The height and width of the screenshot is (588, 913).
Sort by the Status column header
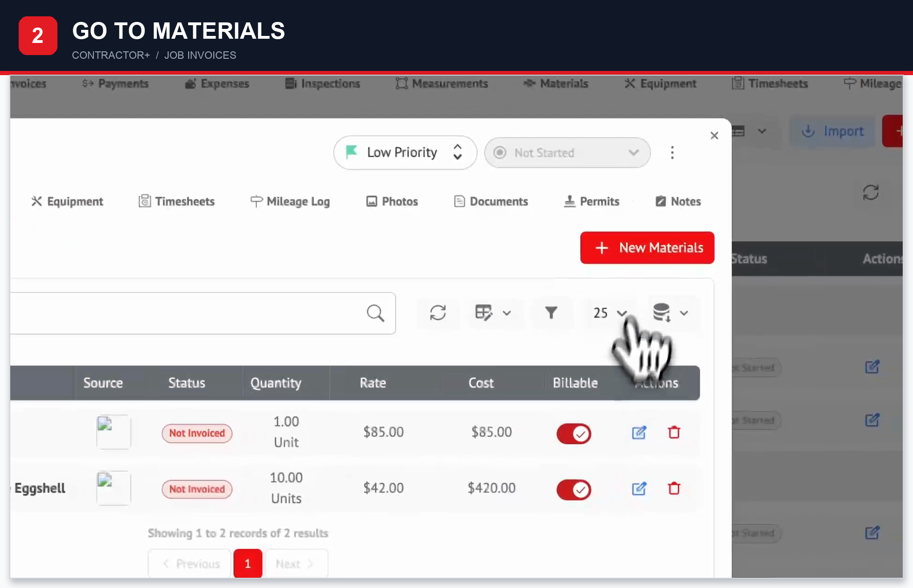tap(187, 383)
